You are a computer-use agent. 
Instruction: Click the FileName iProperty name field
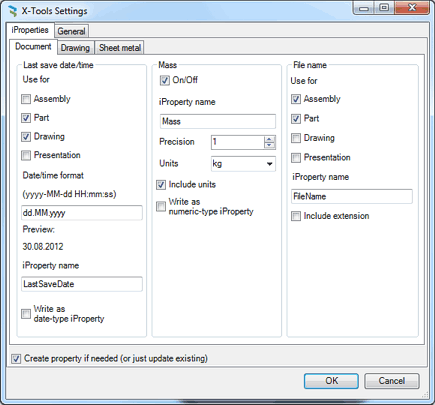[x=352, y=197]
